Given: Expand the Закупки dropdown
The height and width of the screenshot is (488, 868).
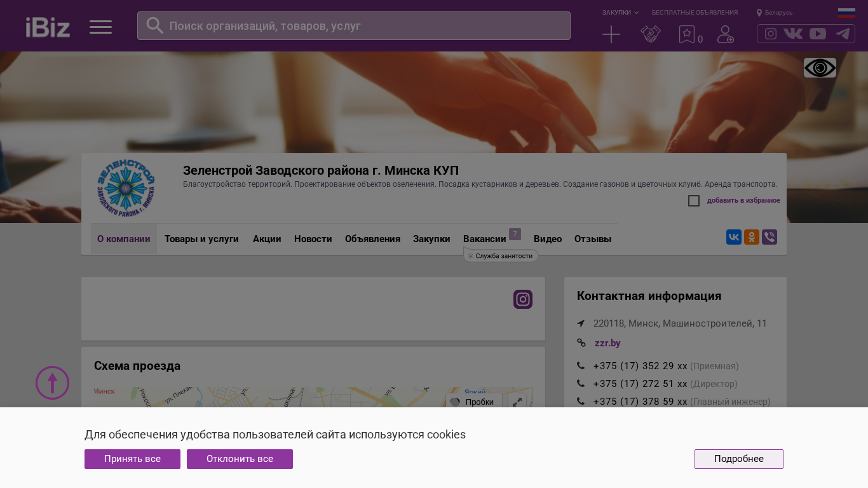Looking at the screenshot, I should pyautogui.click(x=620, y=13).
